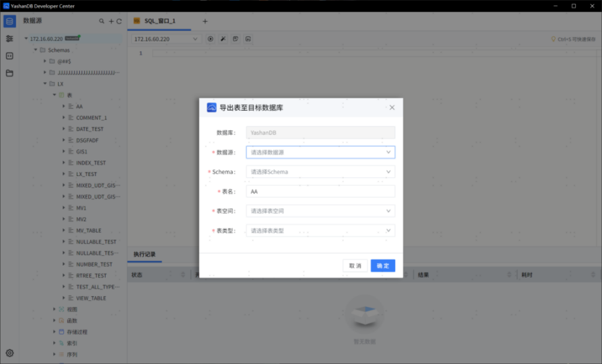Screen dimensions: 602x364
Task: Click the 存储过程 node icon
Action: coord(61,332)
